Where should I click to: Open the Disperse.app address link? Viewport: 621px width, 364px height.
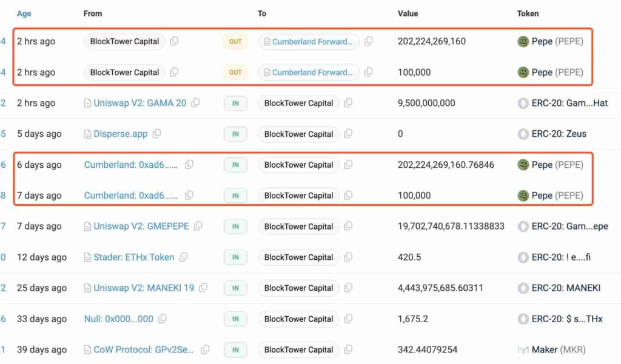point(121,134)
